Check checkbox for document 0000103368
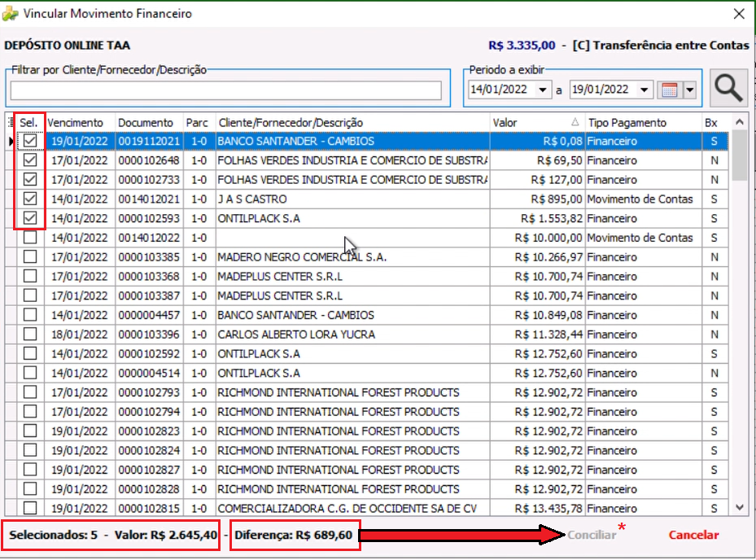The width and height of the screenshot is (756, 560). [x=30, y=276]
